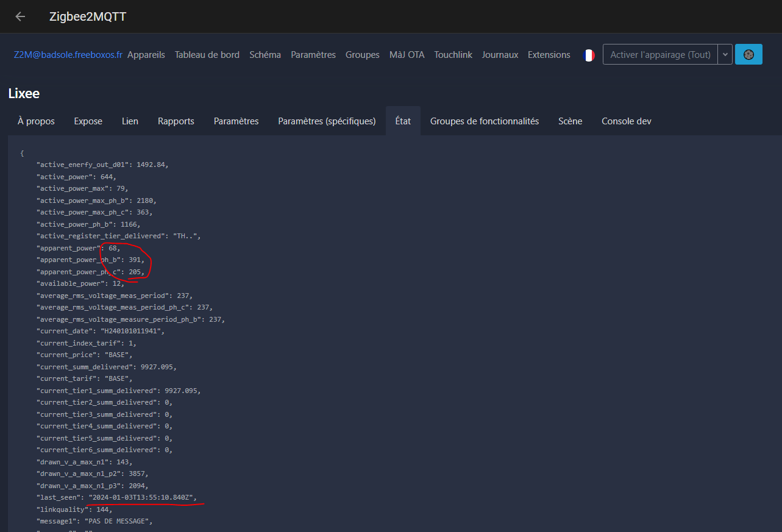Image resolution: width=782 pixels, height=532 pixels.
Task: Click the "current_price": "BASE" line
Action: point(84,355)
